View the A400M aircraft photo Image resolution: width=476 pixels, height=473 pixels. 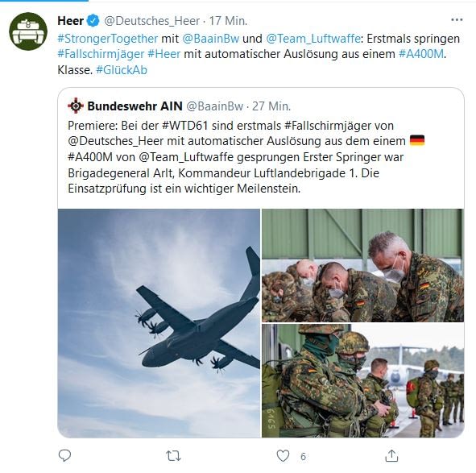(159, 323)
